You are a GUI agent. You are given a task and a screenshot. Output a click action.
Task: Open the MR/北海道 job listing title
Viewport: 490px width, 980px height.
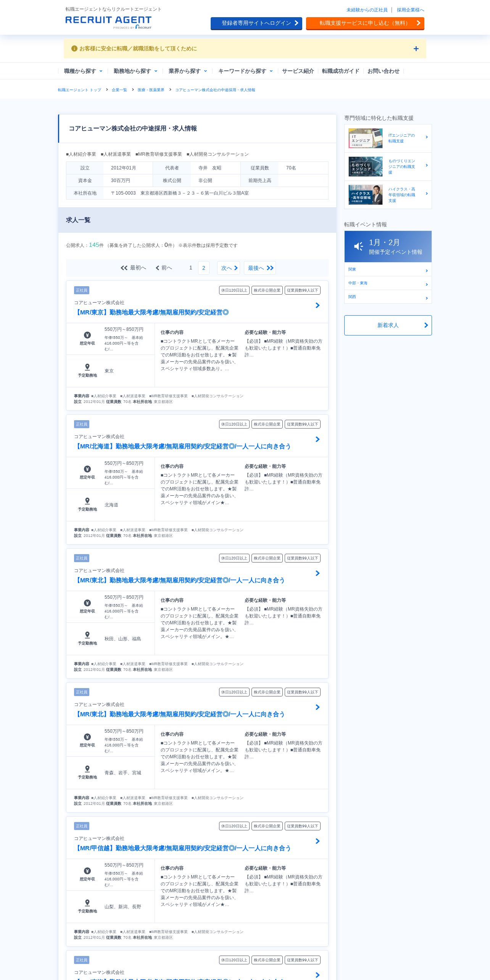(182, 446)
